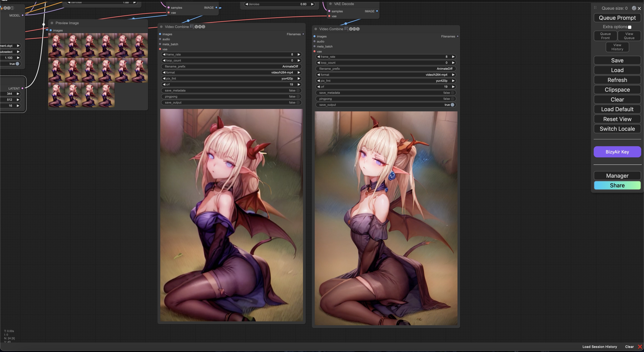Open View Queue
644x352 pixels.
tap(629, 36)
